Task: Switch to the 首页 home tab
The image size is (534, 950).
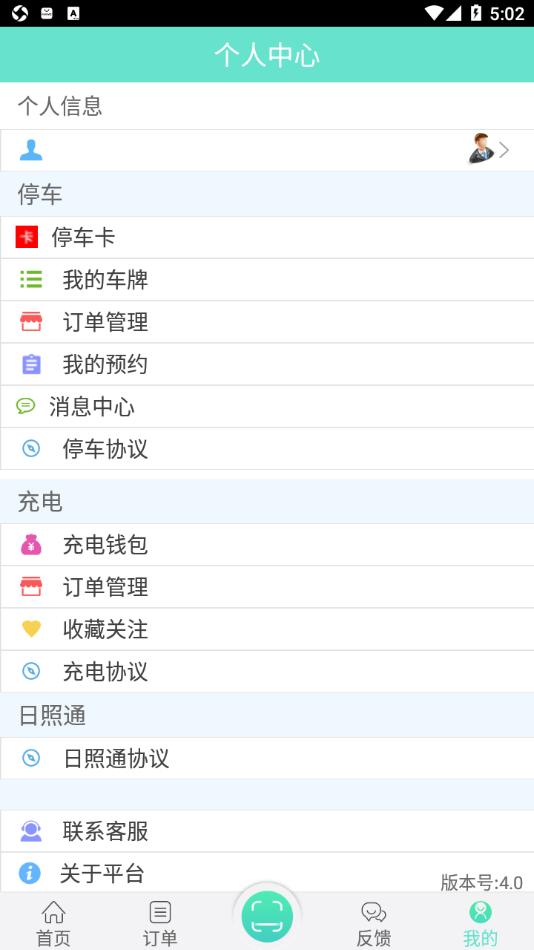Action: pyautogui.click(x=53, y=923)
